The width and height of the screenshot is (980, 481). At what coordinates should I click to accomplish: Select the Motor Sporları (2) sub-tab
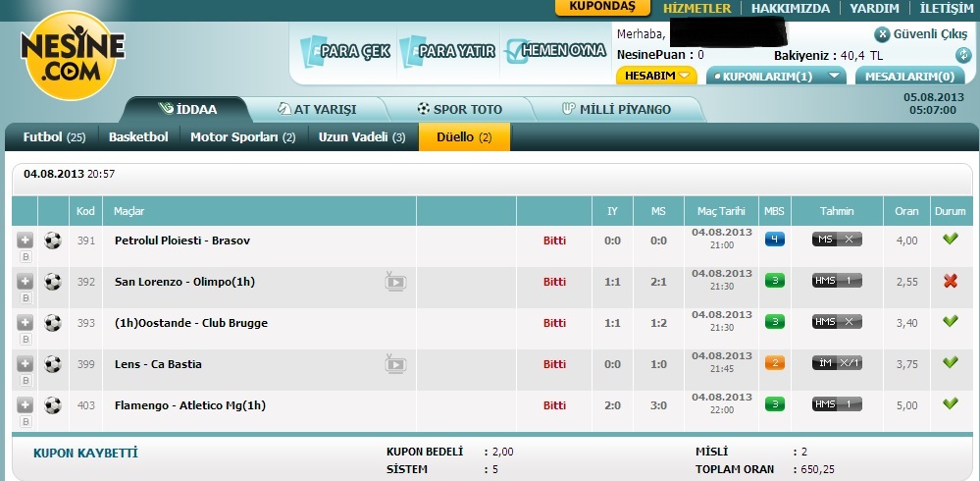[243, 137]
